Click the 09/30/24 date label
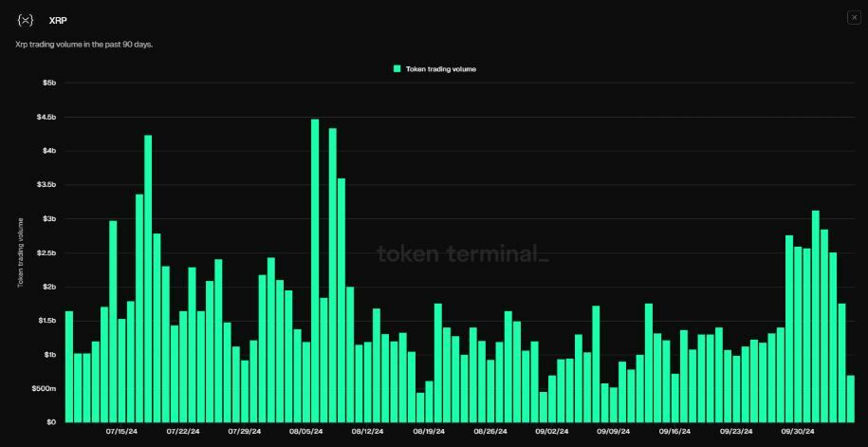This screenshot has width=868, height=447. click(x=798, y=431)
